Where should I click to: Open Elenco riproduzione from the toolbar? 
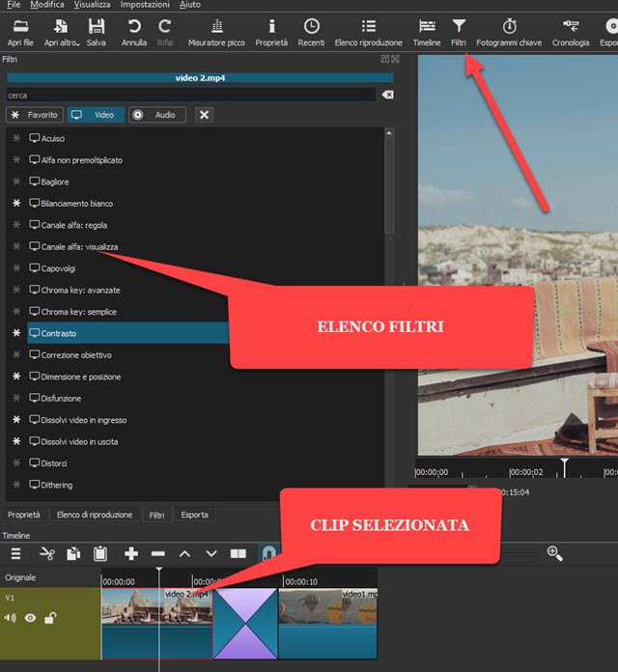pyautogui.click(x=369, y=33)
